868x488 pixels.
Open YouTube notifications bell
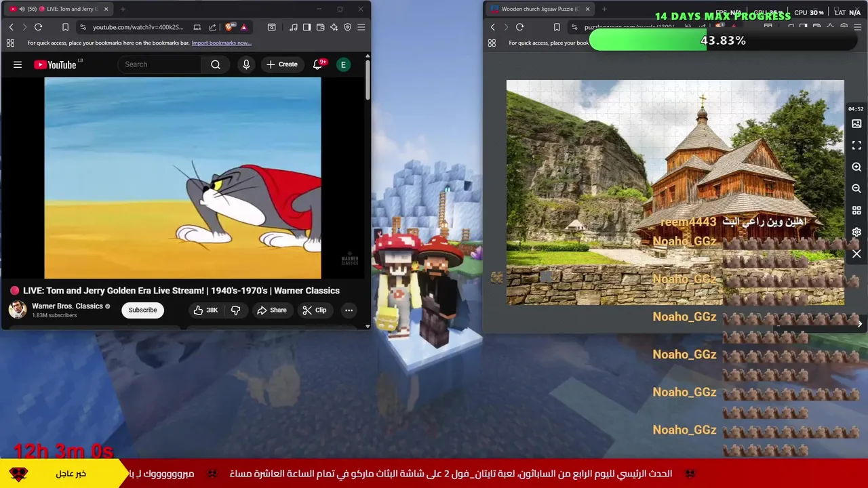[317, 64]
